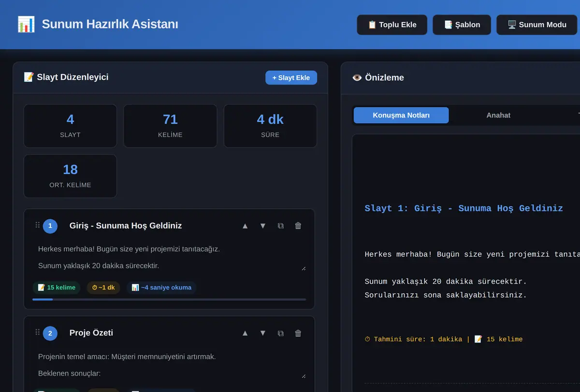Image resolution: width=580 pixels, height=392 pixels.
Task: Add a new slide with Slayt Ekle
Action: coord(291,78)
